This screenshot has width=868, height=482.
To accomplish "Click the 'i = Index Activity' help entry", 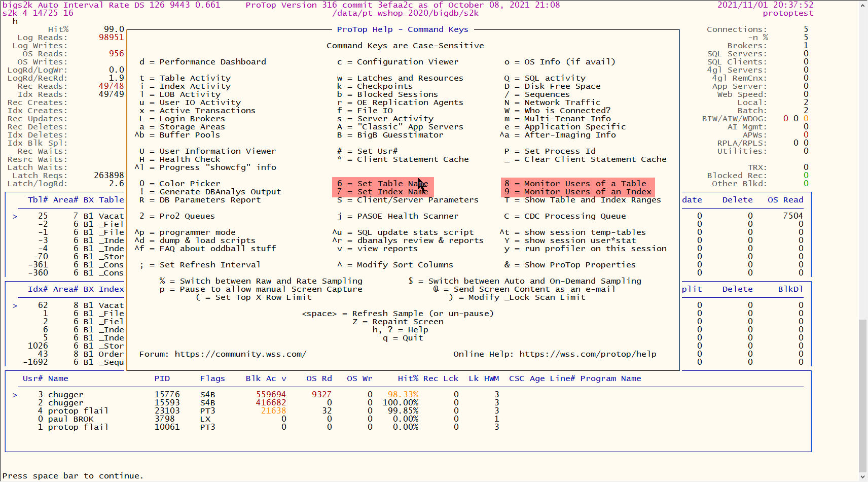I will tap(185, 86).
